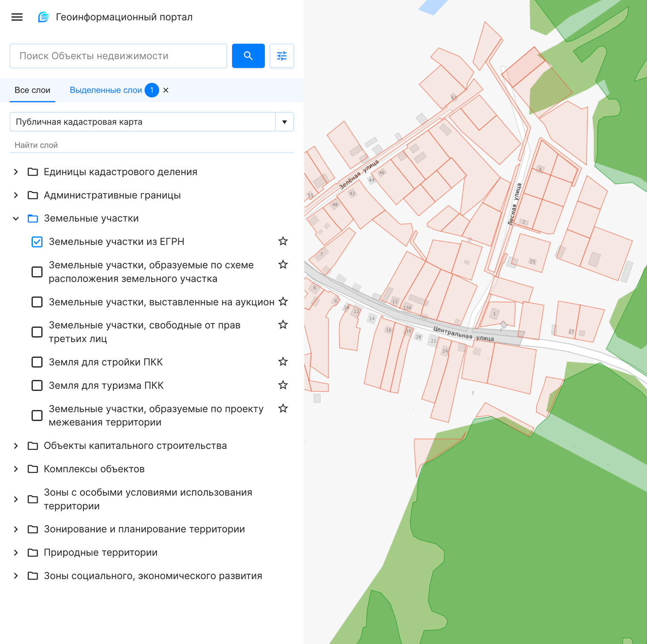Screen dimensions: 647x644
Task: Click the «Поиск Объекты недвижимости» search field
Action: pos(118,56)
